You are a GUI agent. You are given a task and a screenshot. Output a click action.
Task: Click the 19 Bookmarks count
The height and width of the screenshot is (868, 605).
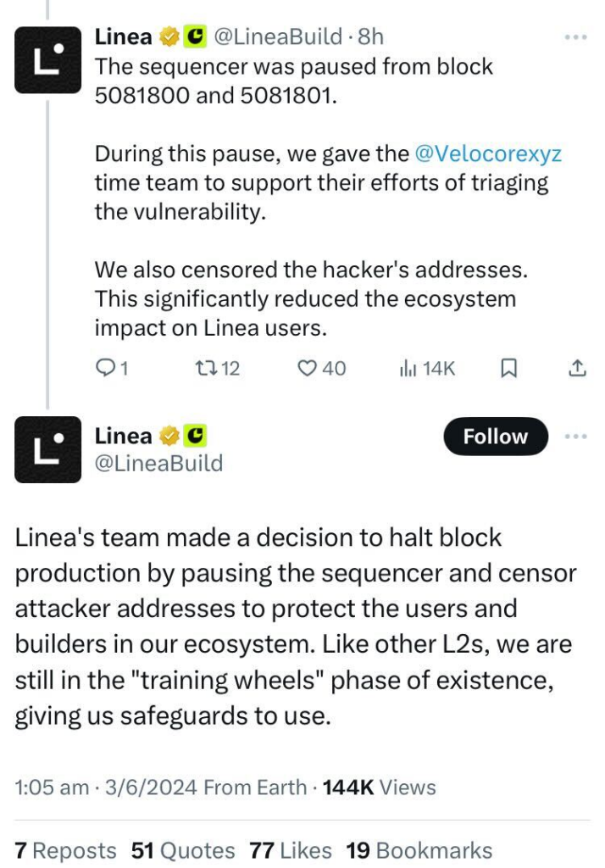click(419, 851)
